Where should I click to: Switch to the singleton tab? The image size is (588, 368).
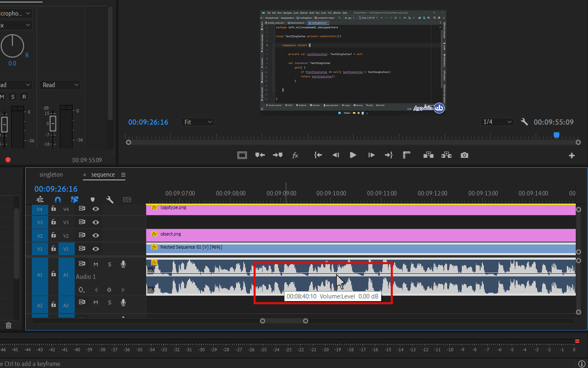pos(51,175)
